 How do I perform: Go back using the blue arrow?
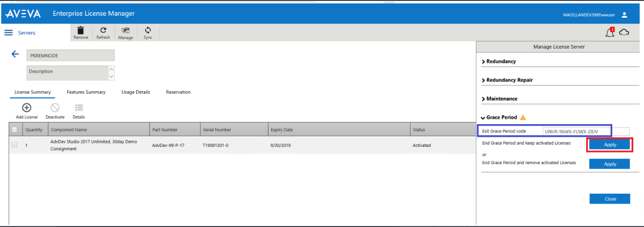pos(15,54)
